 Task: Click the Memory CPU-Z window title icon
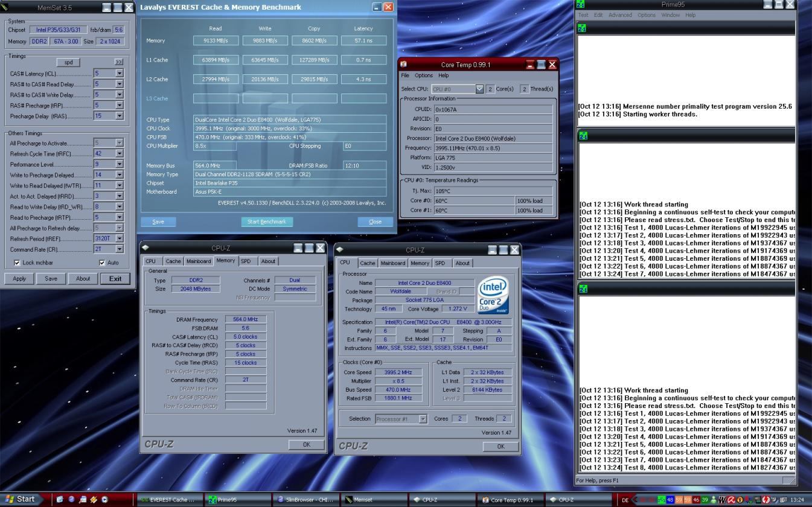click(x=145, y=247)
